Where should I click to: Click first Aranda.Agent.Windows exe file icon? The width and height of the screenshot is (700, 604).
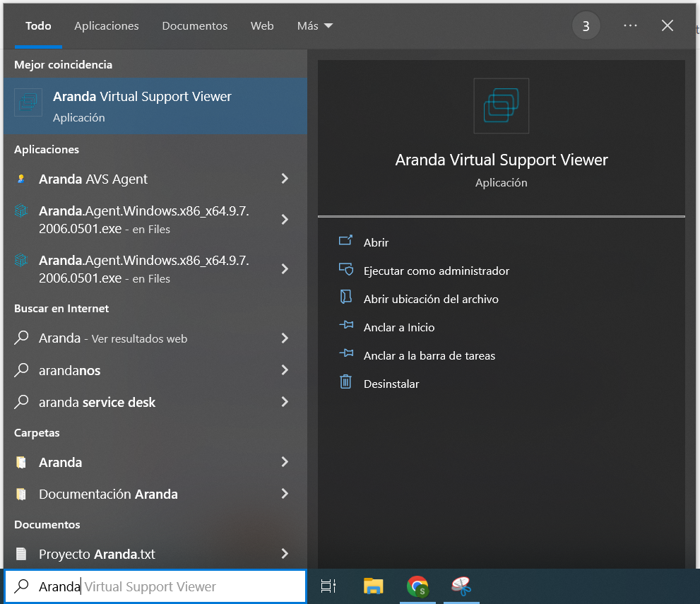click(x=21, y=211)
